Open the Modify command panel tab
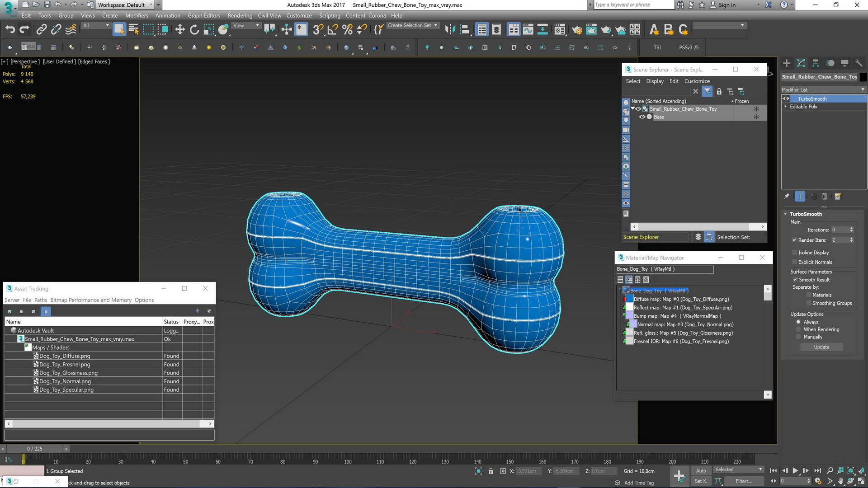Viewport: 868px width, 488px height. 801,63
